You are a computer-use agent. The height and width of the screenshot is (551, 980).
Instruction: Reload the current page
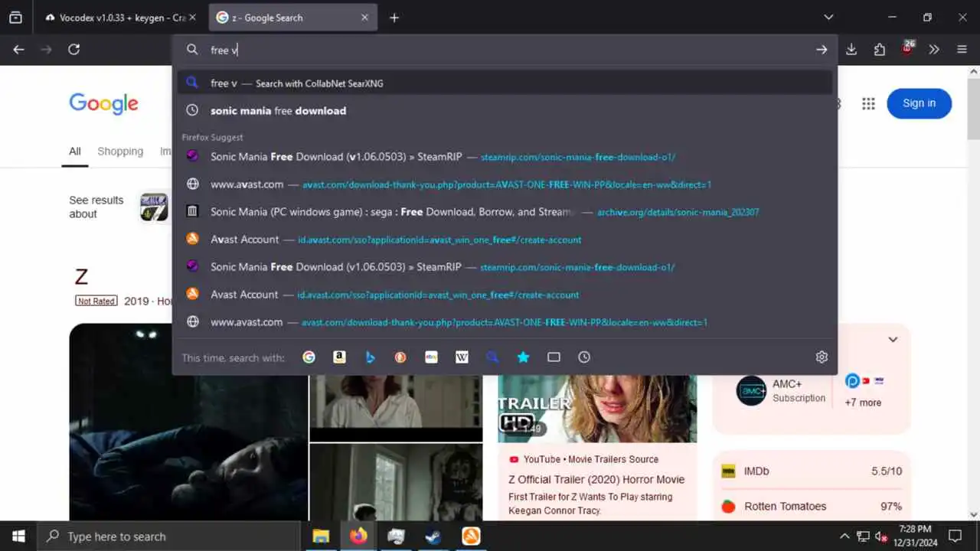(73, 50)
